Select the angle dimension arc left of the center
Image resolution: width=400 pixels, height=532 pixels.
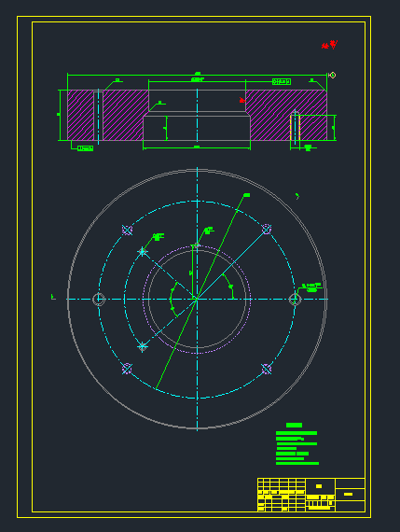click(x=172, y=299)
